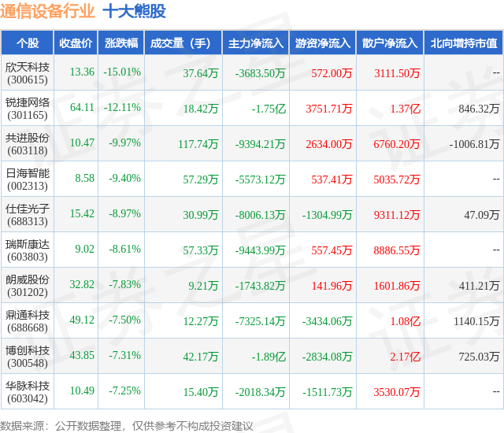Click volume cell 9.21万
The image size is (504, 433).
click(x=203, y=286)
